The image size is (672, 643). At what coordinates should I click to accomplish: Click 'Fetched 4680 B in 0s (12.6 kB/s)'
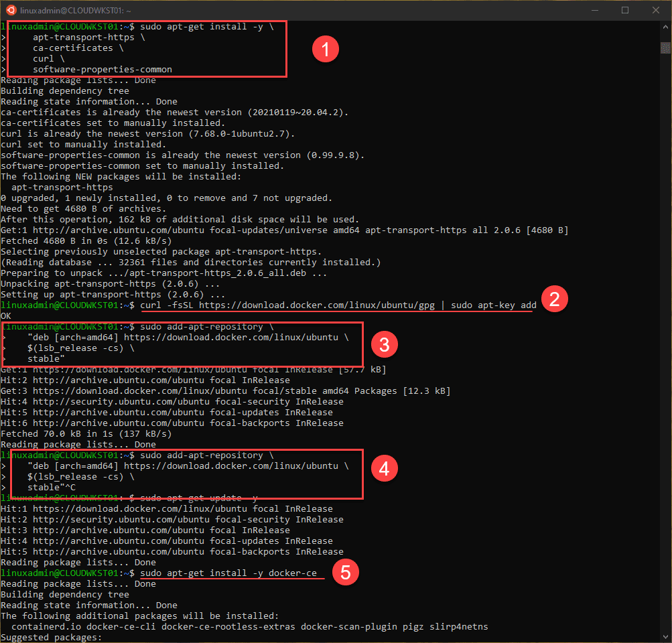[x=86, y=240]
